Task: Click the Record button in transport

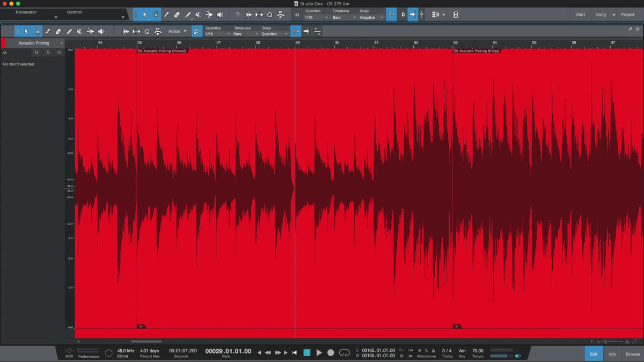Action: click(x=331, y=352)
